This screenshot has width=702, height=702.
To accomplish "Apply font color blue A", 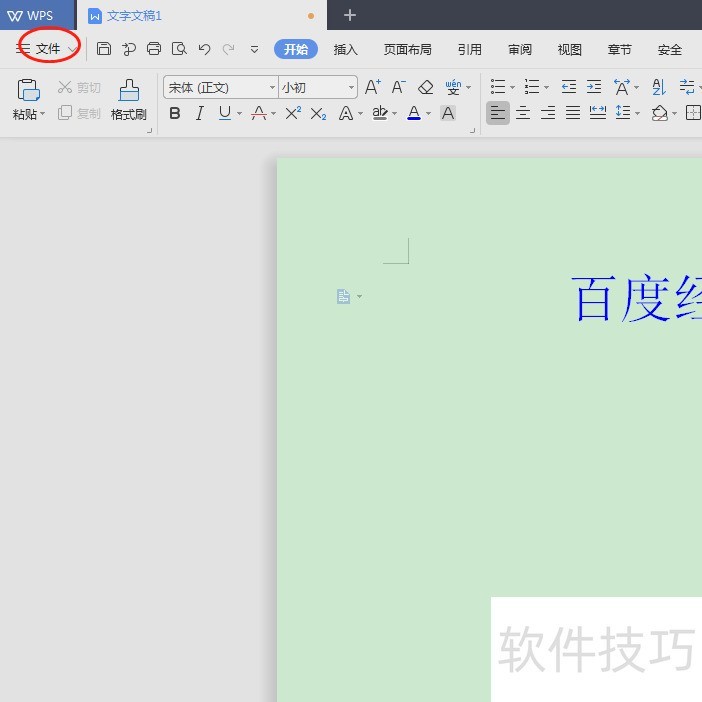I will (414, 113).
